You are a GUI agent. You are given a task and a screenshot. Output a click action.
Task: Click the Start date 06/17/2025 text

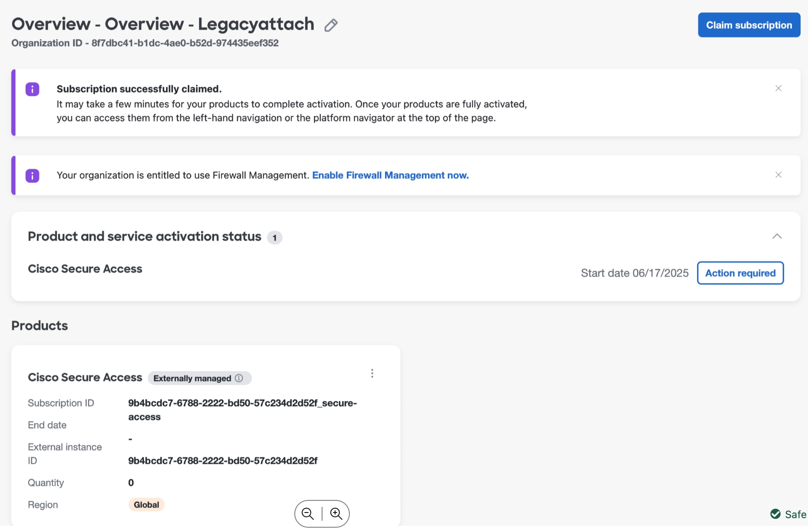click(635, 273)
